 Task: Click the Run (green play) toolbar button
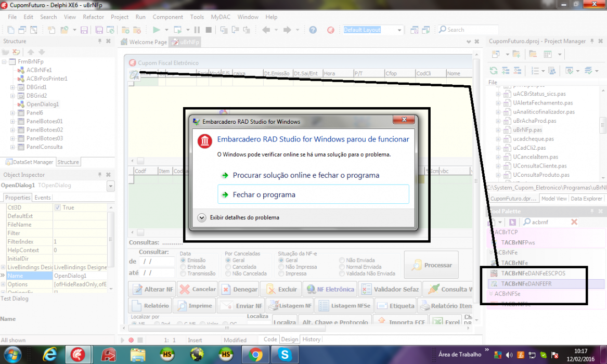coord(157,30)
